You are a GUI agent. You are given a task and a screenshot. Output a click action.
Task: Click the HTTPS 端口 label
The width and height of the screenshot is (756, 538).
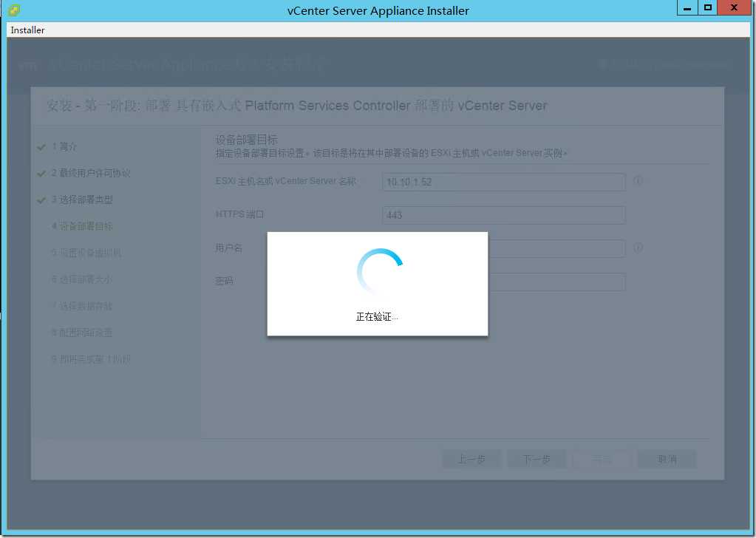pyautogui.click(x=239, y=214)
